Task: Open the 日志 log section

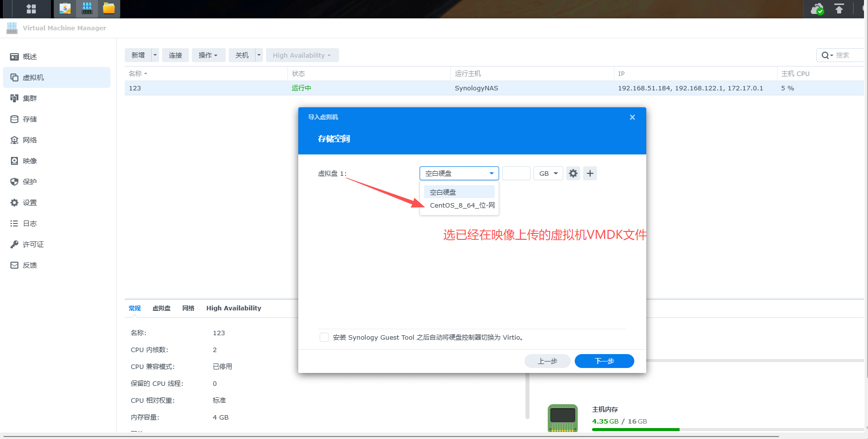Action: [x=57, y=223]
